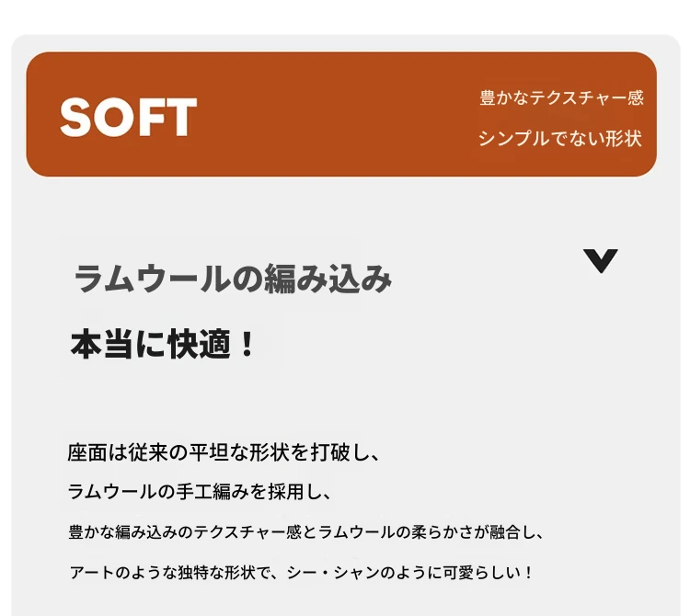The width and height of the screenshot is (690, 616).
Task: Click the word 融合し ending the third line
Action: pyautogui.click(x=512, y=532)
